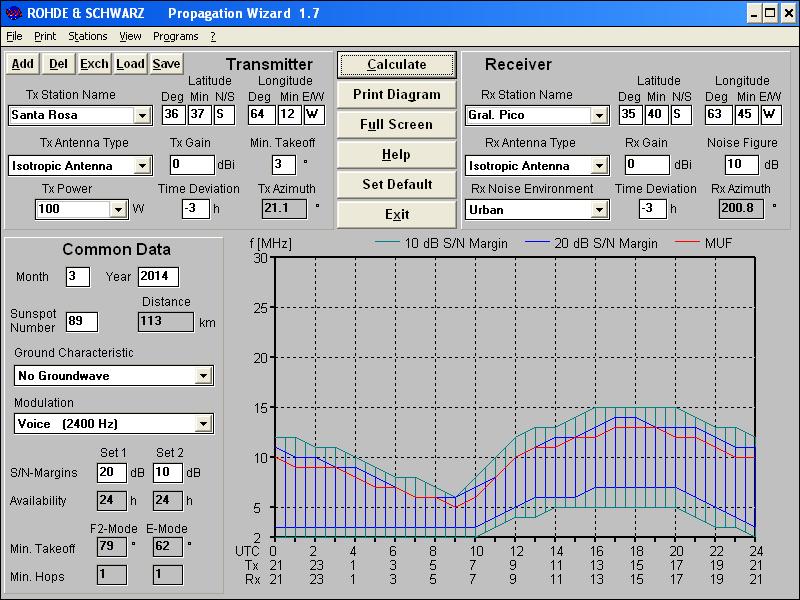Screen dimensions: 800x600
Task: Click the red MUF legend entry
Action: point(704,243)
